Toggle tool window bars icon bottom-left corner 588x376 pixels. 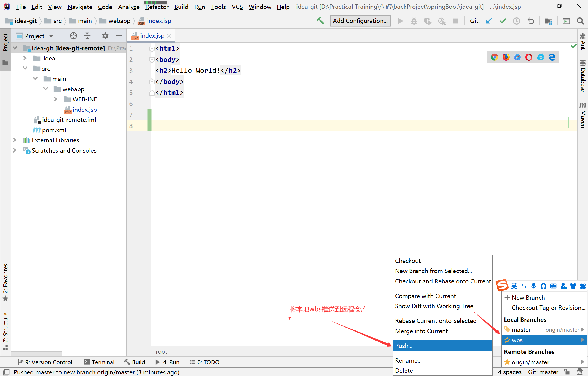6,372
